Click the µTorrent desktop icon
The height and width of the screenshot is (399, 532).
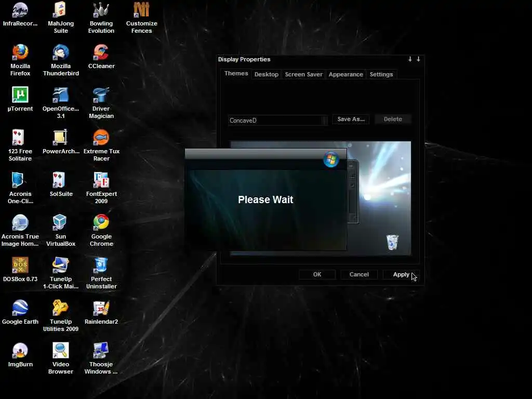[20, 99]
